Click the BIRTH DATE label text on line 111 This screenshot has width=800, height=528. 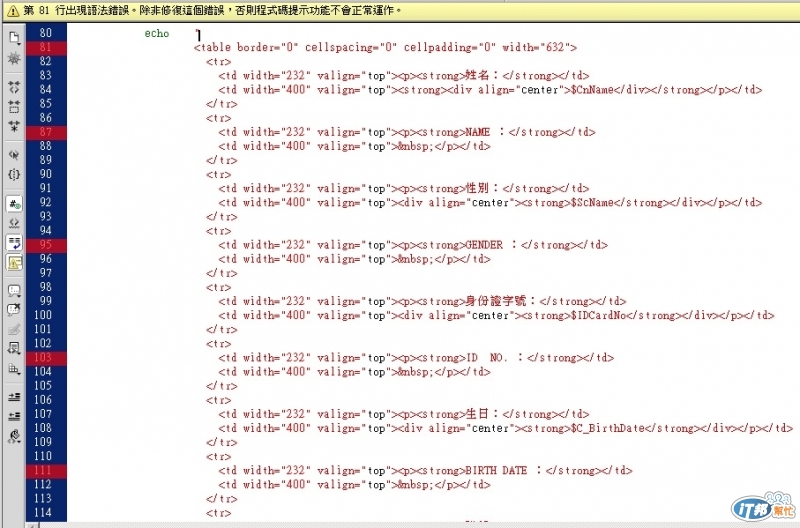tap(496, 470)
